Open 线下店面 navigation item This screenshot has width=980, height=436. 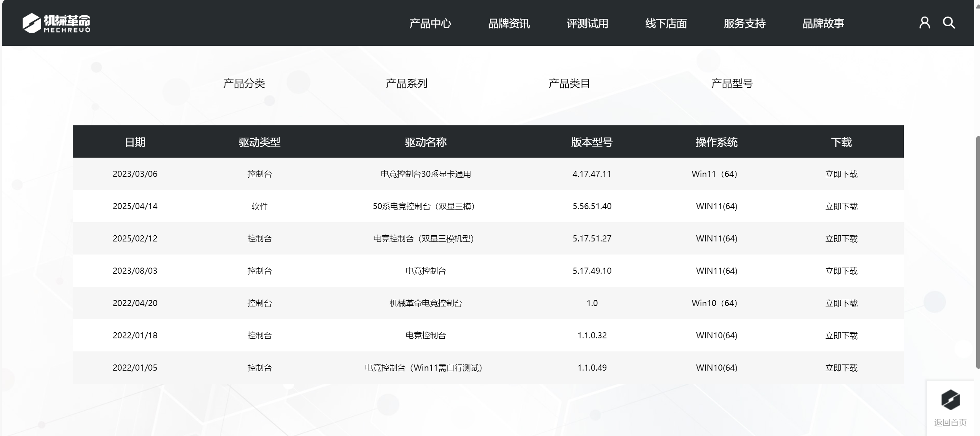[666, 23]
